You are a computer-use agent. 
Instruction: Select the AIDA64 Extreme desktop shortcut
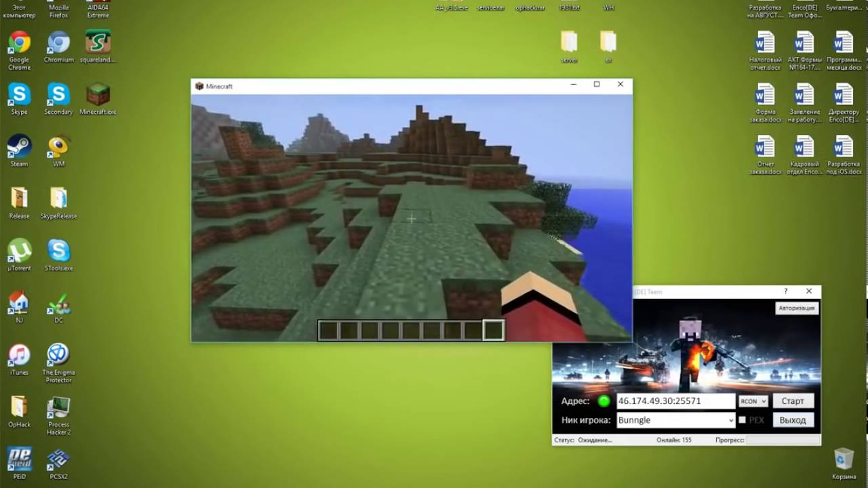click(x=98, y=9)
